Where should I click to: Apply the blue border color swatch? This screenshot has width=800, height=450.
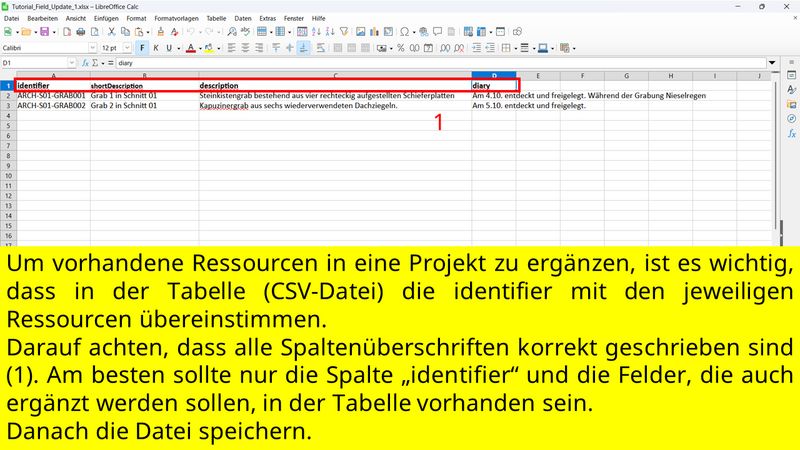pos(543,48)
